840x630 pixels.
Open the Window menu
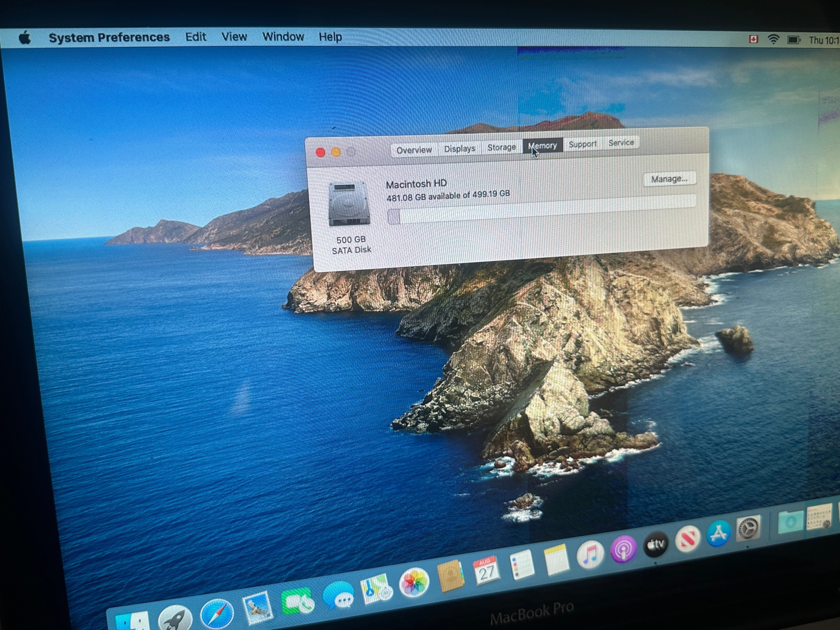click(283, 37)
